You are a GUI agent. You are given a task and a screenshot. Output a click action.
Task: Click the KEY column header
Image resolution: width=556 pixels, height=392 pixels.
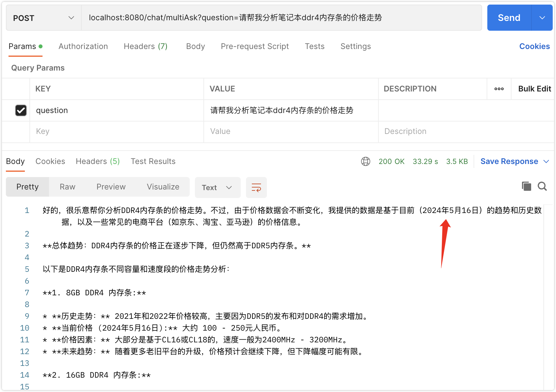pyautogui.click(x=43, y=89)
